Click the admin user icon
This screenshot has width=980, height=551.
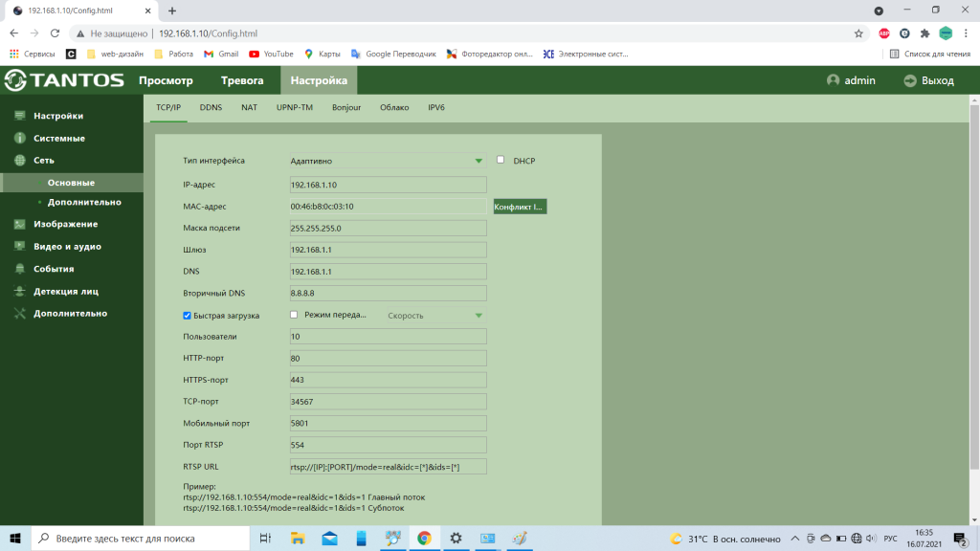(x=833, y=80)
